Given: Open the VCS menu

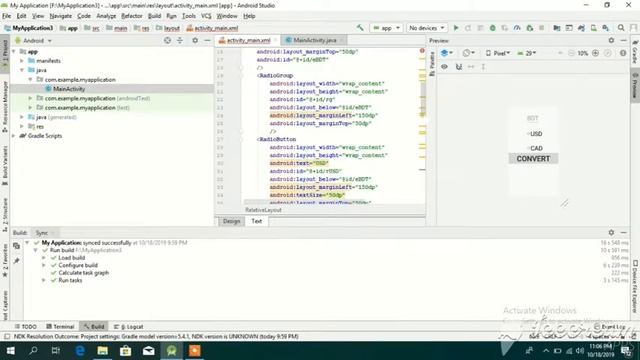Looking at the screenshot, I should click(x=206, y=16).
